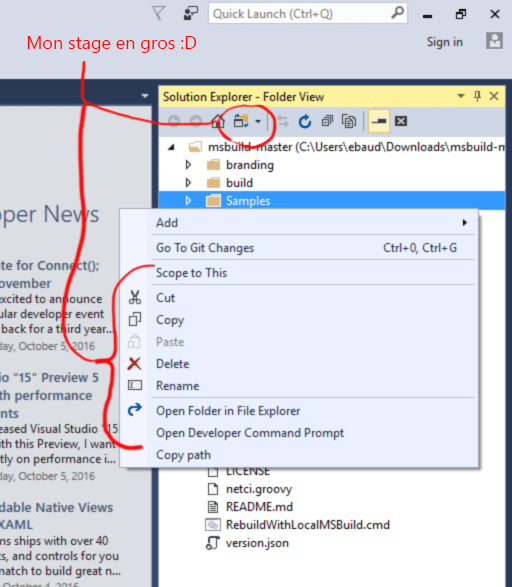Choose Open Developer Command Prompt

click(x=299, y=433)
